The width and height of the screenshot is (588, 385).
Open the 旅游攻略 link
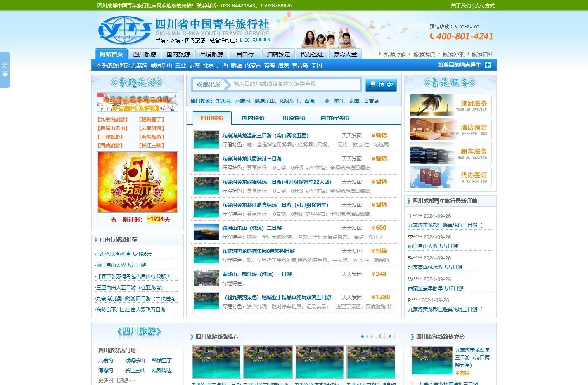click(x=395, y=55)
